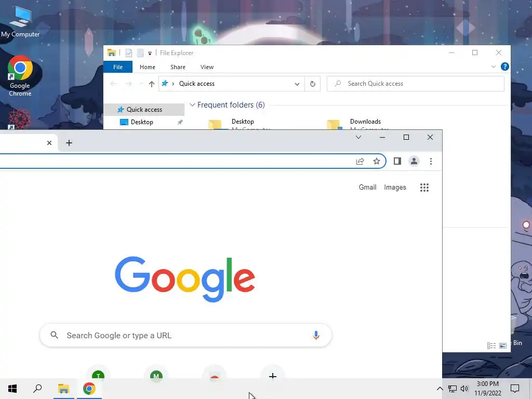Click Search Google or type a URL box
This screenshot has height=399, width=532.
(x=185, y=335)
